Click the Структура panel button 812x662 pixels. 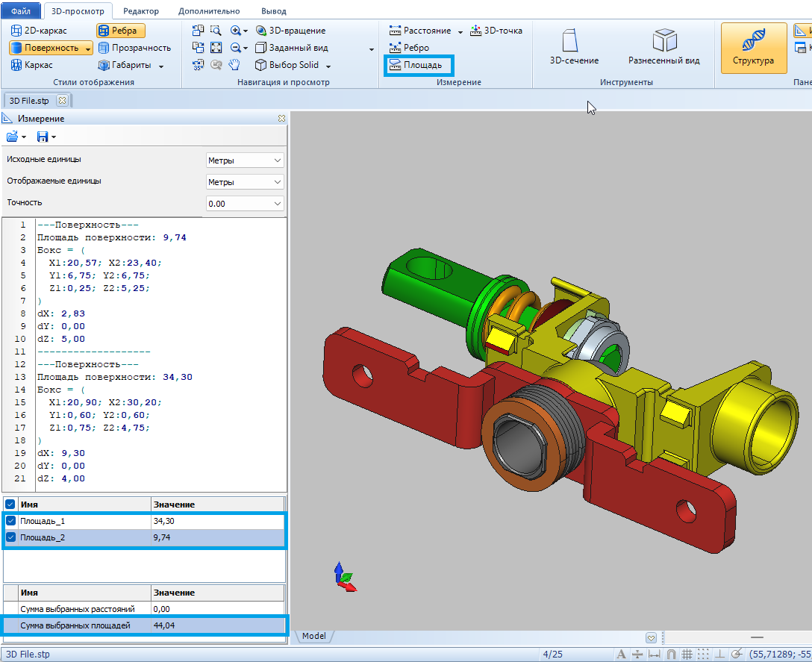pyautogui.click(x=753, y=48)
